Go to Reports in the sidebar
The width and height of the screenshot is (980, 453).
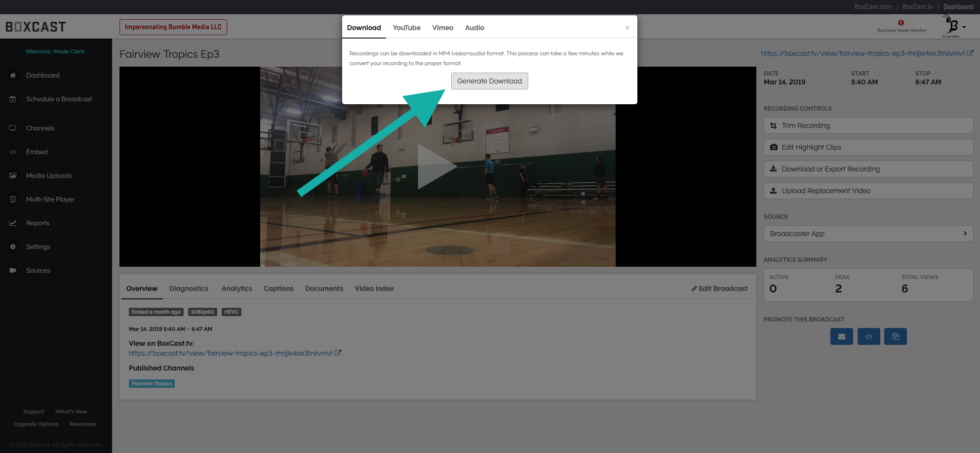(x=38, y=223)
